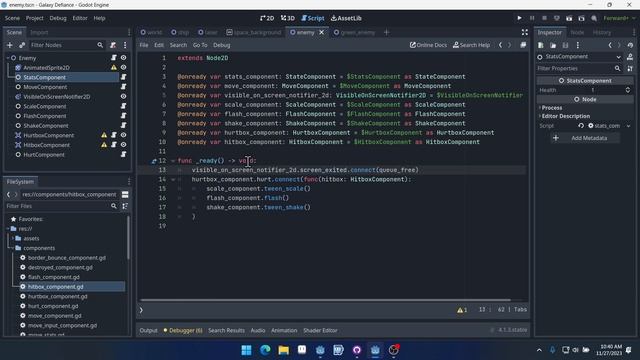Toggle visibility of AnimatedSprite2D node
The width and height of the screenshot is (640, 360).
[123, 67]
